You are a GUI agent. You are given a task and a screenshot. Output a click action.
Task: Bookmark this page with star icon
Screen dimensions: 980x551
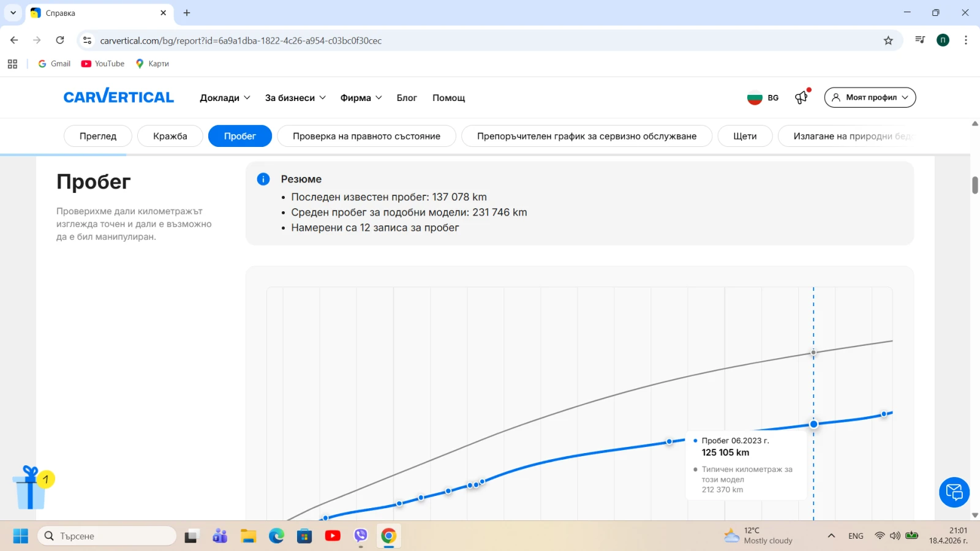coord(888,40)
